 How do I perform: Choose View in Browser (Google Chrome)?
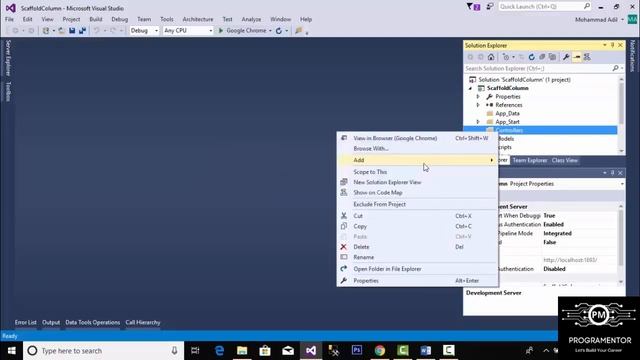click(x=417, y=138)
